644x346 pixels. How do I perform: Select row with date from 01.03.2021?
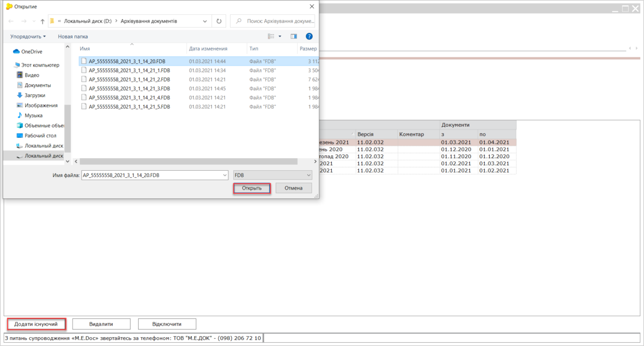coord(417,143)
